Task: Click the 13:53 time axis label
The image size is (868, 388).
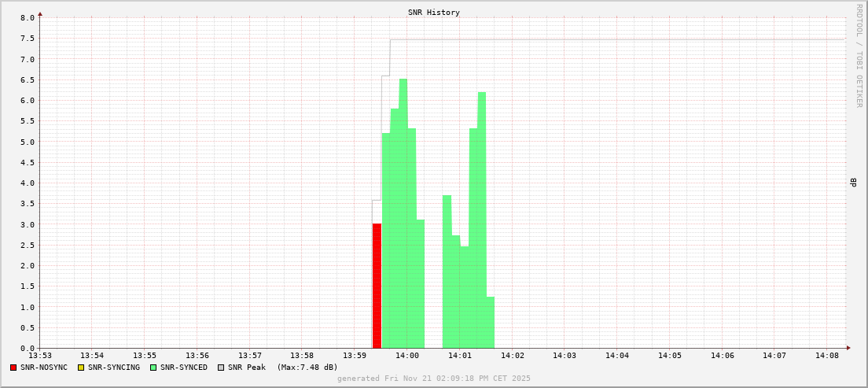Action: click(x=40, y=356)
